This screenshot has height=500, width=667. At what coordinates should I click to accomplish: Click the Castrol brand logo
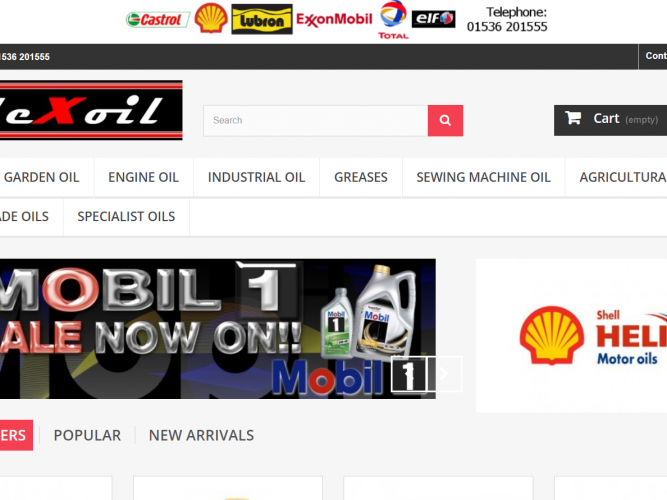pos(157,19)
